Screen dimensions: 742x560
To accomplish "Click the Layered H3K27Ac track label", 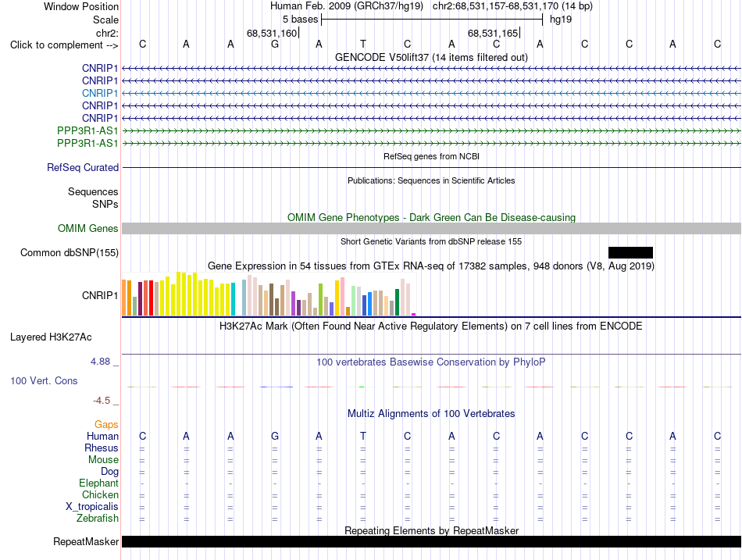I will pos(51,337).
